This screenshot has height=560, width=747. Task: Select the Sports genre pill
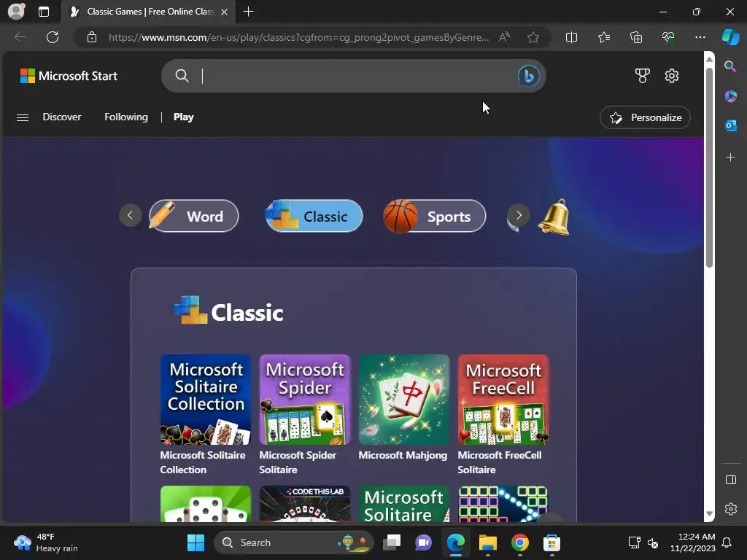click(435, 216)
